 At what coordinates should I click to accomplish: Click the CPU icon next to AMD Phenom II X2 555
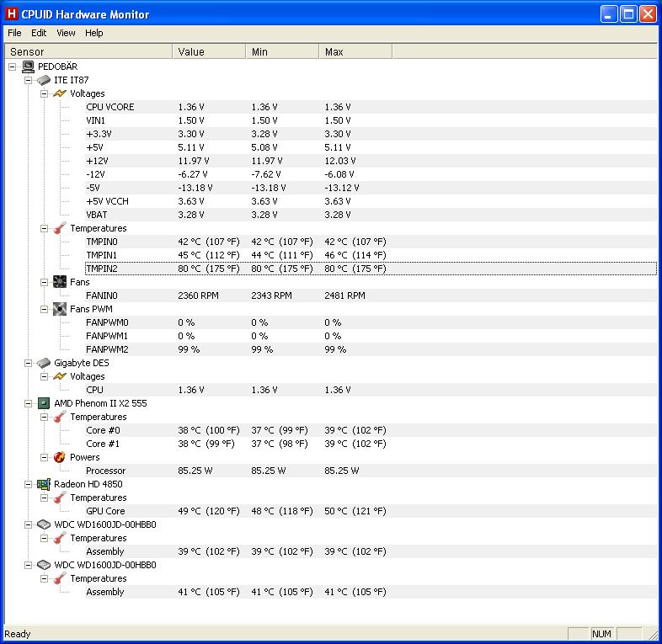point(44,403)
